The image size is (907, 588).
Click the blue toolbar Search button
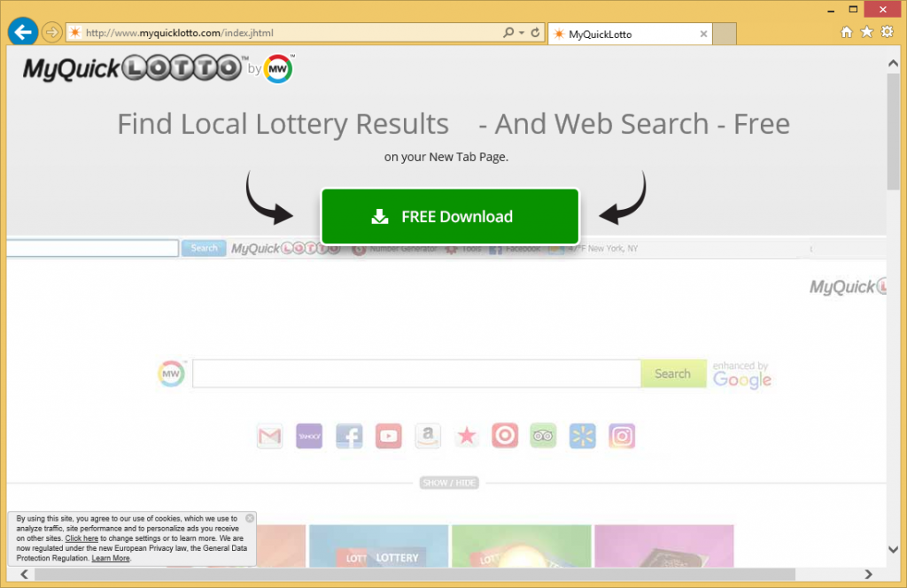pyautogui.click(x=204, y=248)
